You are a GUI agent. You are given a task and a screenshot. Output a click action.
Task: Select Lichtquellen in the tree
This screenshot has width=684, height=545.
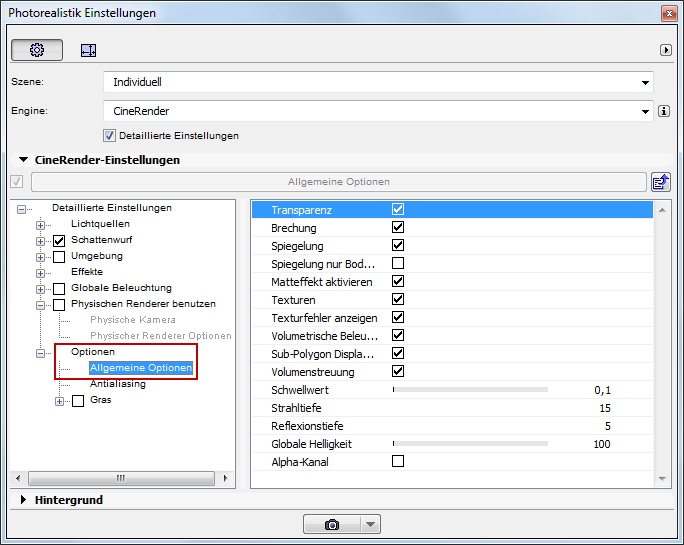tap(100, 224)
